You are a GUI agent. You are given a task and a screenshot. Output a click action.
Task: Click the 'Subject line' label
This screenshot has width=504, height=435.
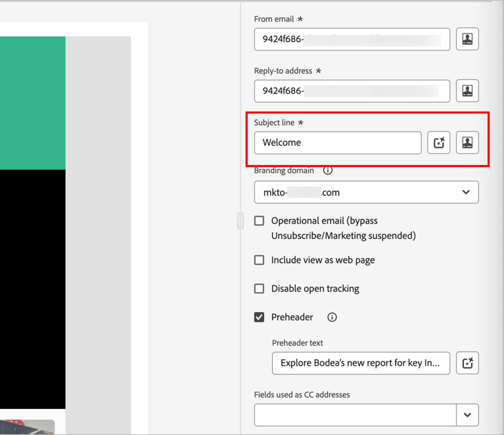point(274,123)
